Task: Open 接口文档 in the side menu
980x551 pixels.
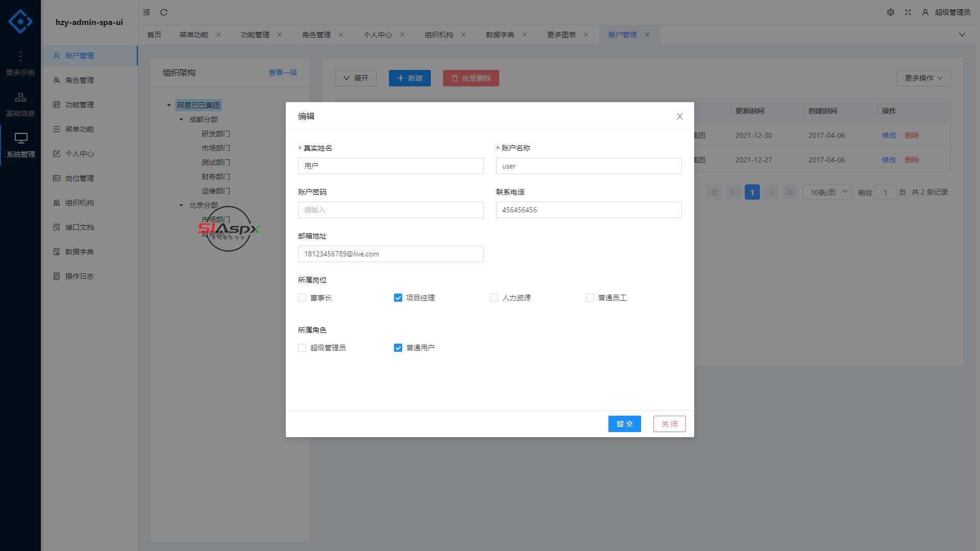Action: pyautogui.click(x=89, y=227)
